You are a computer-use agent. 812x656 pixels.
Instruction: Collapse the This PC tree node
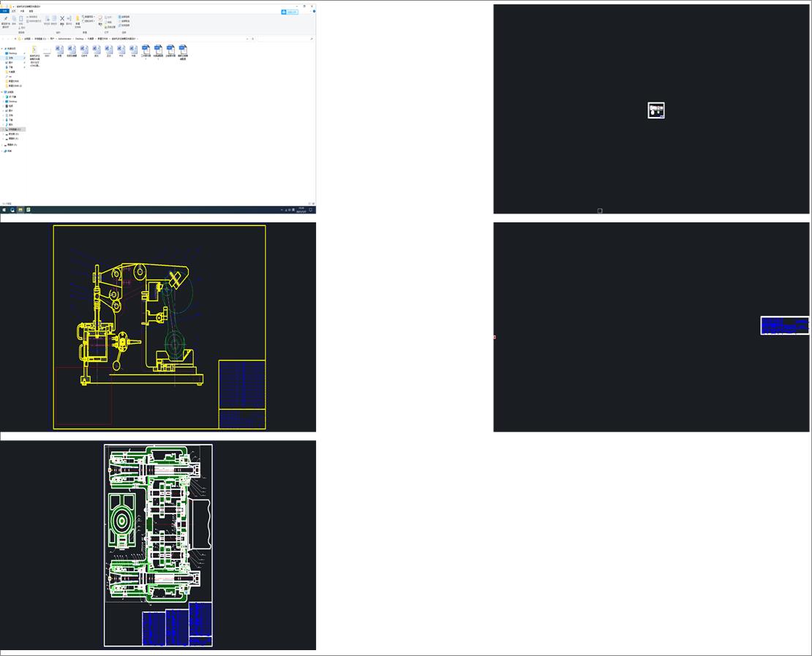(x=3, y=92)
